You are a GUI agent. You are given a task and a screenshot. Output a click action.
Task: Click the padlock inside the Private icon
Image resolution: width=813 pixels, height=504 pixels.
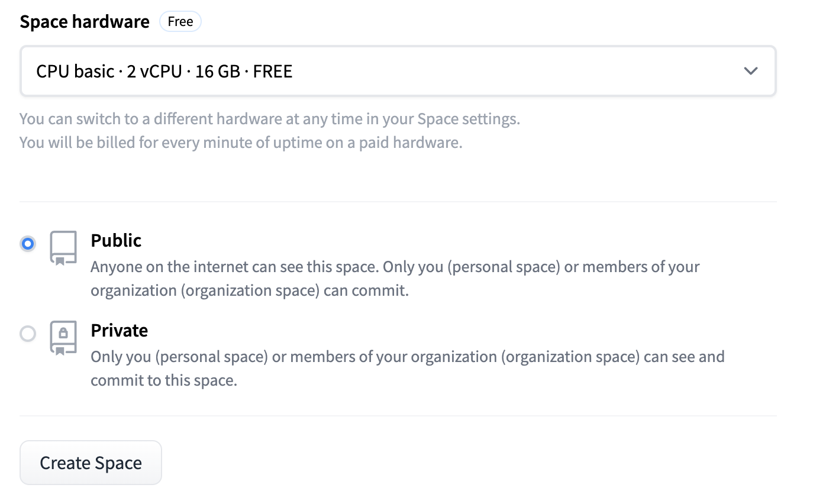[63, 331]
